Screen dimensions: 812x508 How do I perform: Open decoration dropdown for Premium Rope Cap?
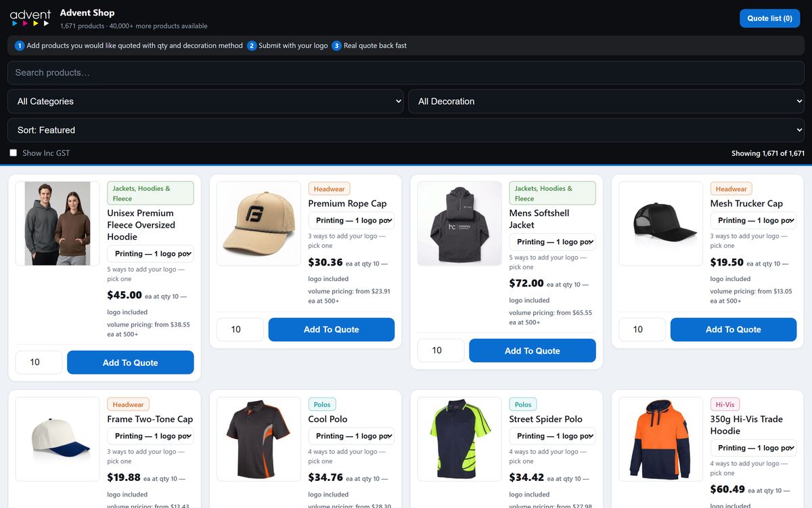(x=351, y=221)
